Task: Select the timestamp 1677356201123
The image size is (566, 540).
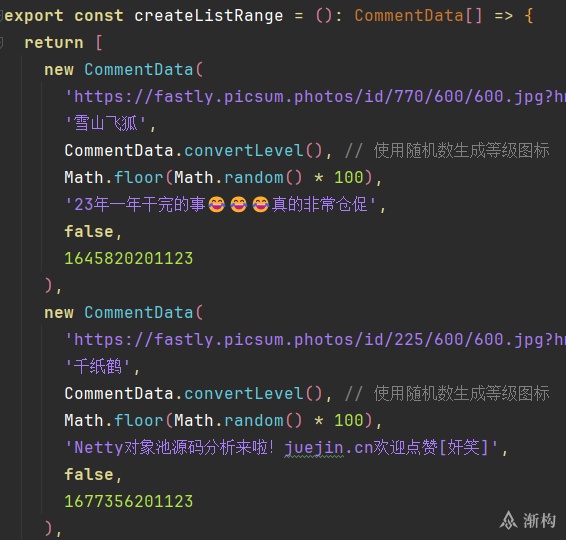Action: click(129, 501)
